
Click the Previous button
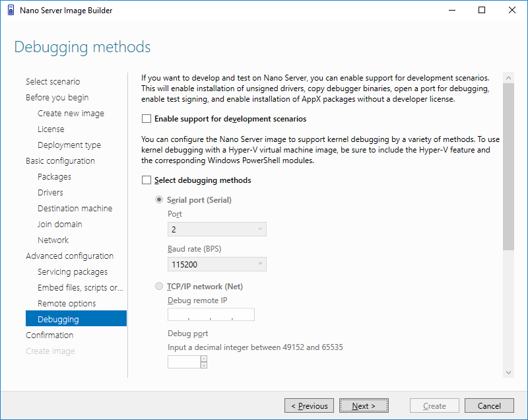pos(309,405)
